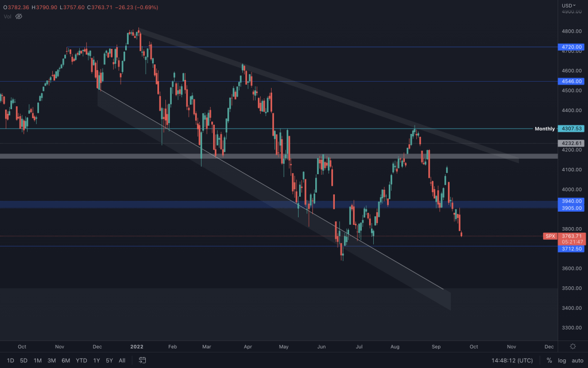Screen dimensions: 588x368
Task: Open chart settings gear icon
Action: click(572, 346)
